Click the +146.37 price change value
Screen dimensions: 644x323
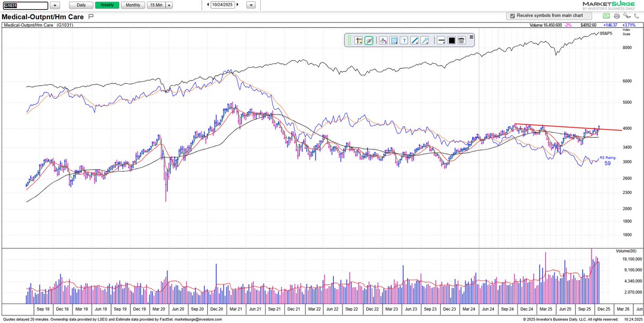coord(610,25)
